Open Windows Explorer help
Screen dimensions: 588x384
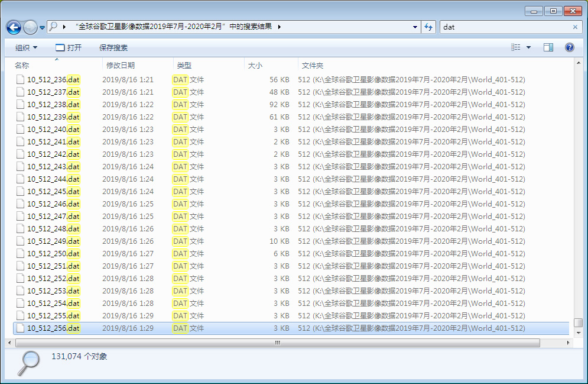coord(569,47)
